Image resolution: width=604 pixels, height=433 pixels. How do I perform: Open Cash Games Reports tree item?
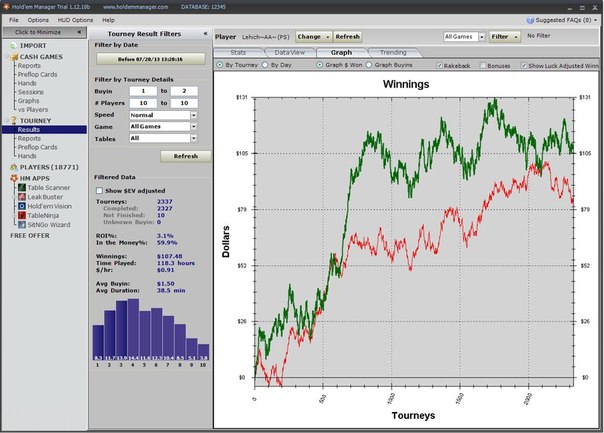click(x=29, y=66)
